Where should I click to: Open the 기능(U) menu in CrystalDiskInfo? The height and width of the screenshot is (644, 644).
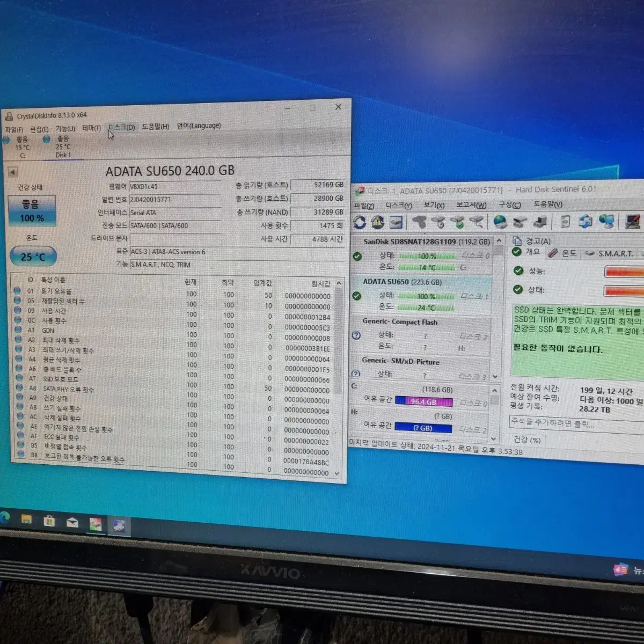[65, 129]
